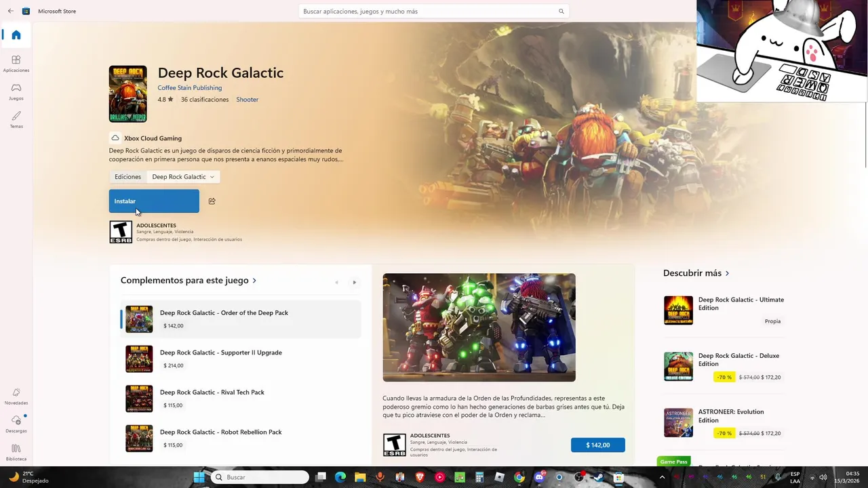The height and width of the screenshot is (488, 868).
Task: Click ASTRONEER: Evolution Edition title
Action: click(x=731, y=416)
